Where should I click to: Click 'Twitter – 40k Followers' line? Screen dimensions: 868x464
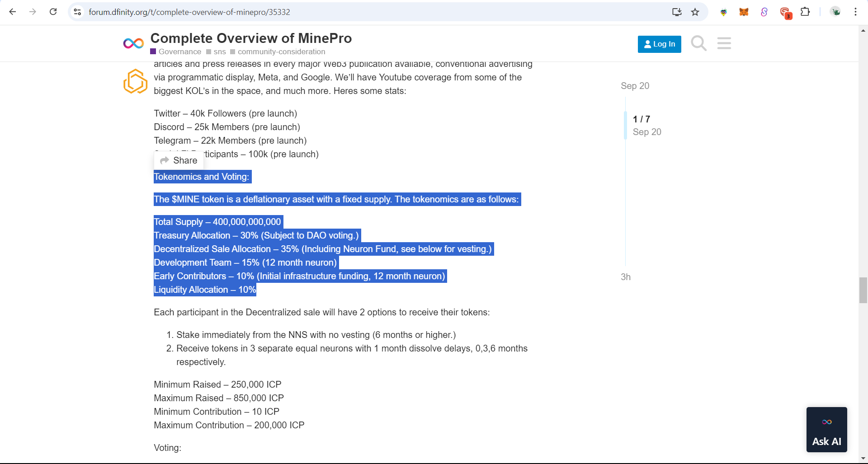click(226, 113)
